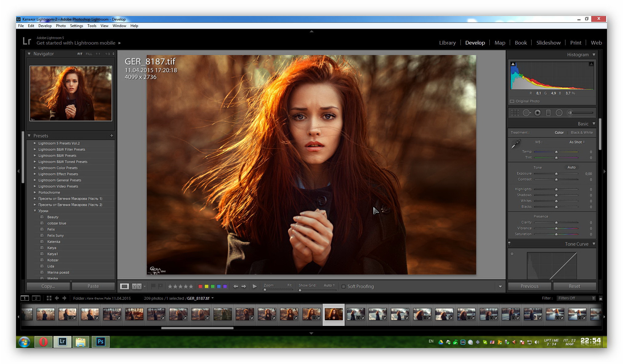This screenshot has height=364, width=623.
Task: Click the Exposure slider handle
Action: [556, 174]
